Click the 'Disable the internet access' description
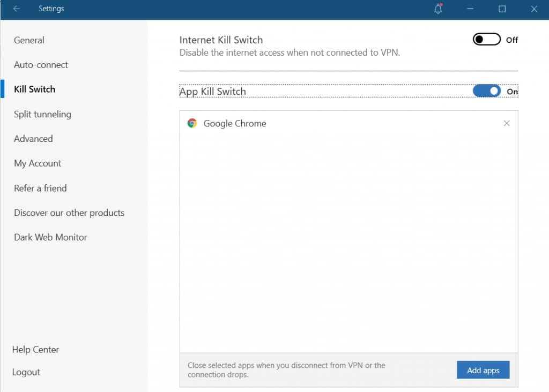The width and height of the screenshot is (549, 392). (290, 52)
